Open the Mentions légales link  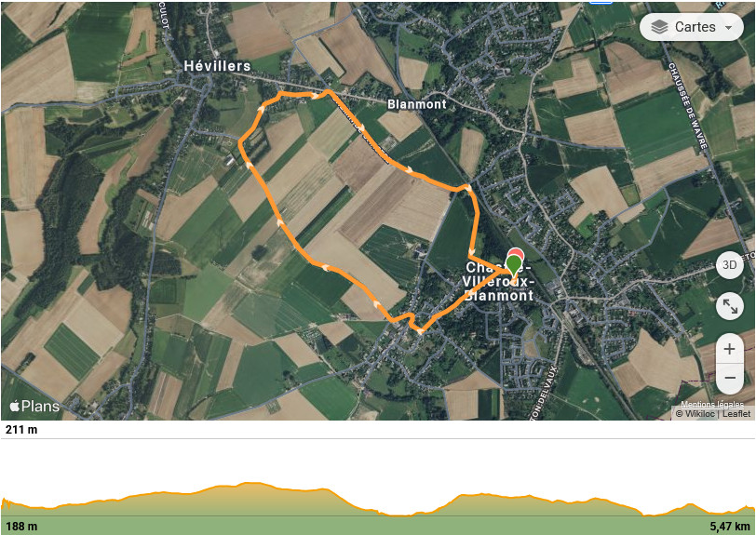(x=711, y=405)
